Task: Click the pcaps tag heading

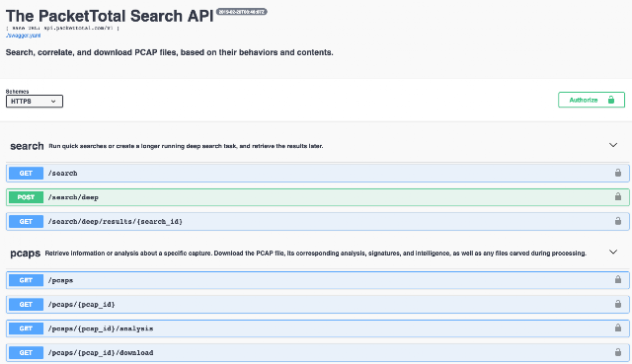Action: pyautogui.click(x=26, y=254)
